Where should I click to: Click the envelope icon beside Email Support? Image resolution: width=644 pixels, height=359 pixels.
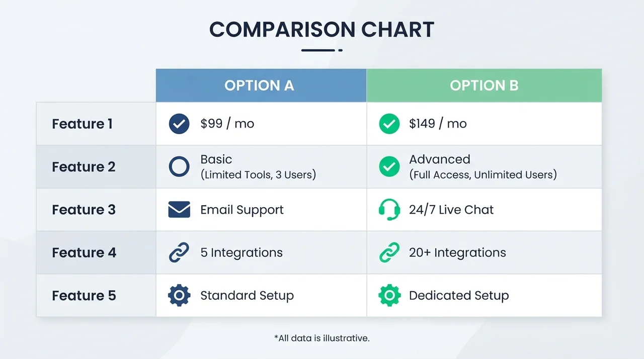(x=179, y=210)
